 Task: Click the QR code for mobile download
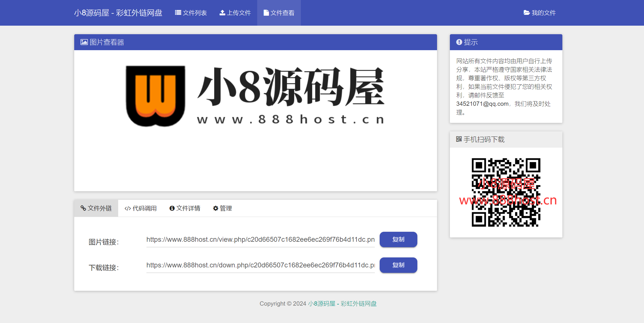point(506,192)
